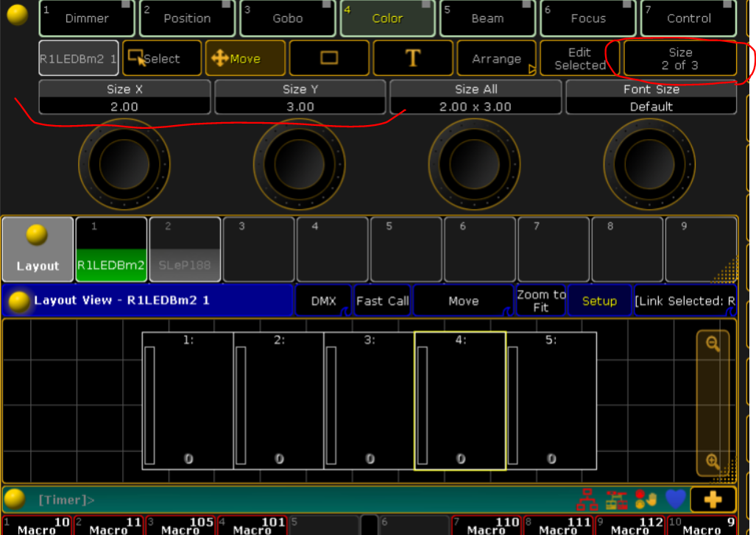756x535 pixels.
Task: Click the Size All value 2.00 x 3.00
Action: point(476,107)
